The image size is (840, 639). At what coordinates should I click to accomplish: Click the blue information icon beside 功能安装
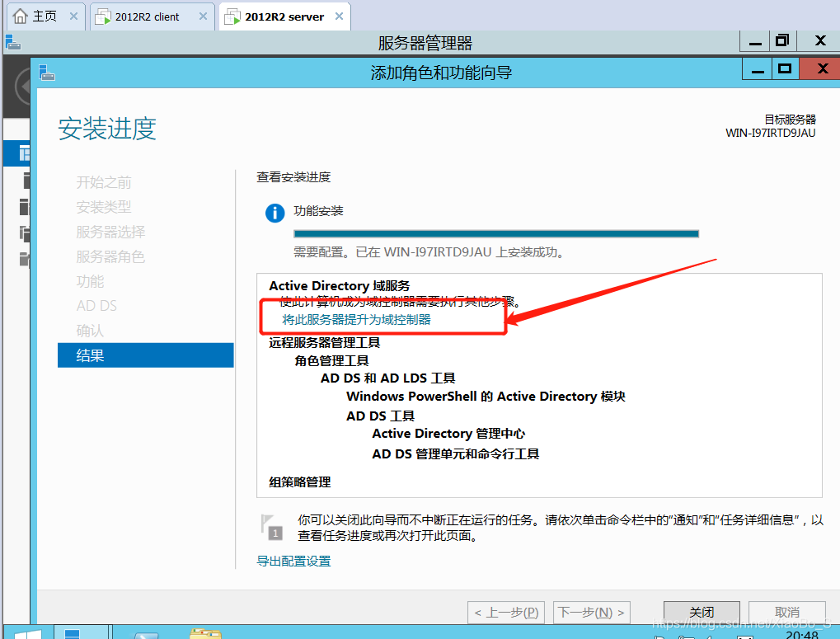coord(275,213)
